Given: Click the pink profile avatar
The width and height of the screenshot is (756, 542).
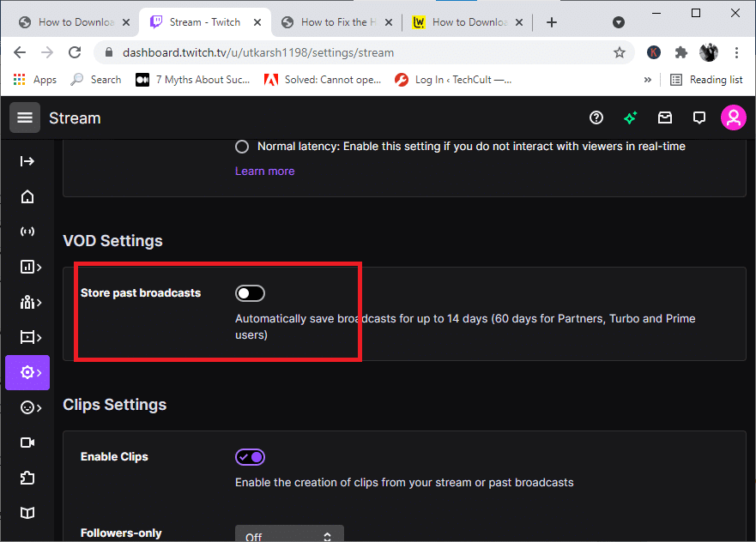Looking at the screenshot, I should coord(733,117).
